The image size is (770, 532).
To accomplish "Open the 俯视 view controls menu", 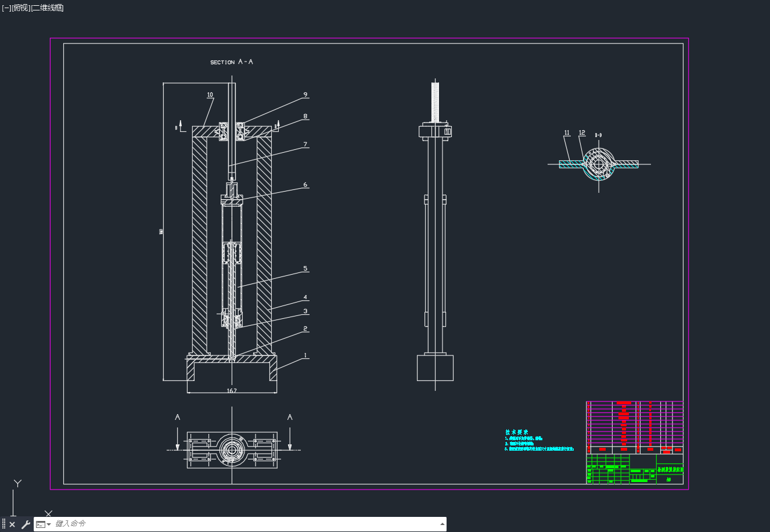I will [x=20, y=8].
